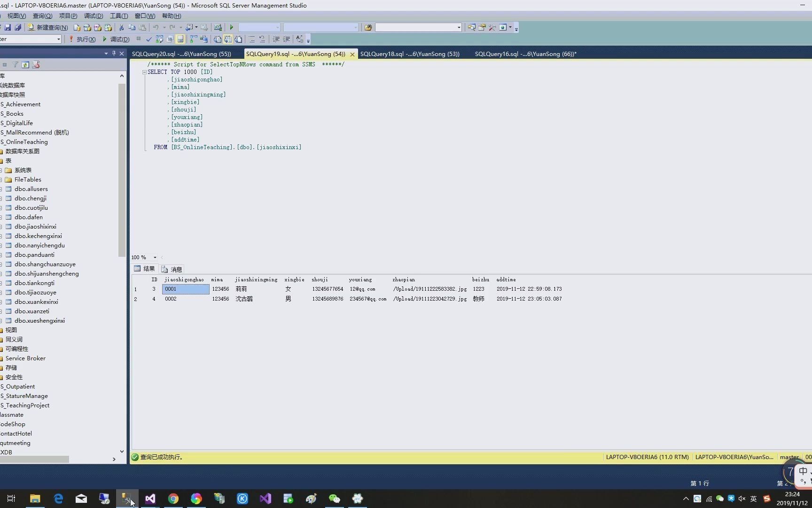Click the Find in Files folder icon
The height and width of the screenshot is (508, 812).
click(368, 27)
